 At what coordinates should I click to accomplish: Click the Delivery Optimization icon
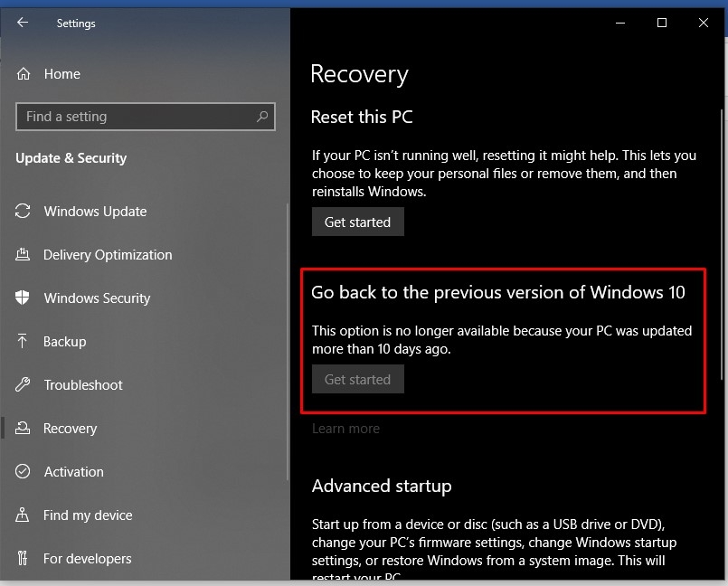[24, 254]
